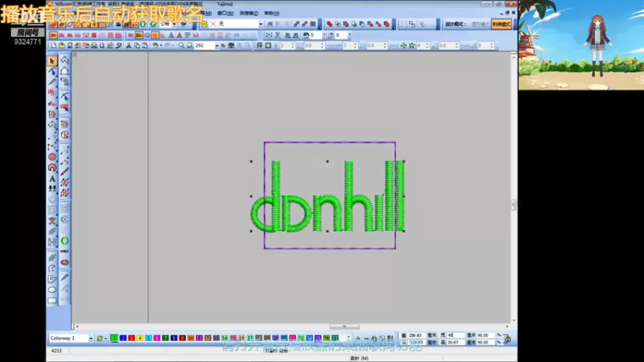Image resolution: width=644 pixels, height=362 pixels.
Task: Click the rotate icon beside angle field
Action: [306, 35]
